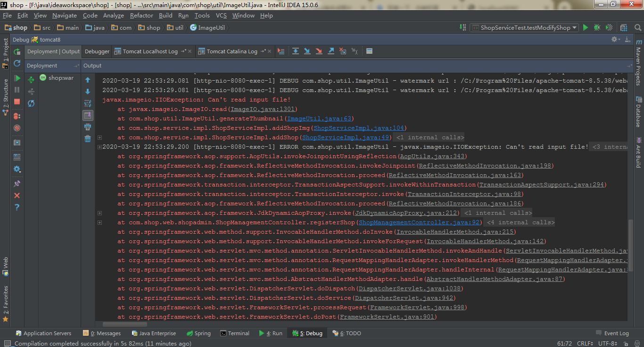The width and height of the screenshot is (644, 347).
Task: Debug ShopServiceTest with bug icon
Action: pos(597,28)
